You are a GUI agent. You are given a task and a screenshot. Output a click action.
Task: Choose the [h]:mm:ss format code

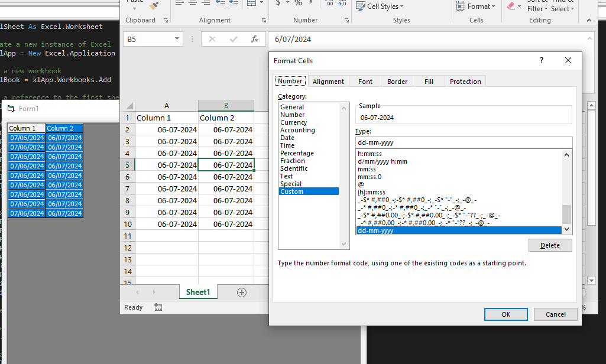pyautogui.click(x=371, y=193)
